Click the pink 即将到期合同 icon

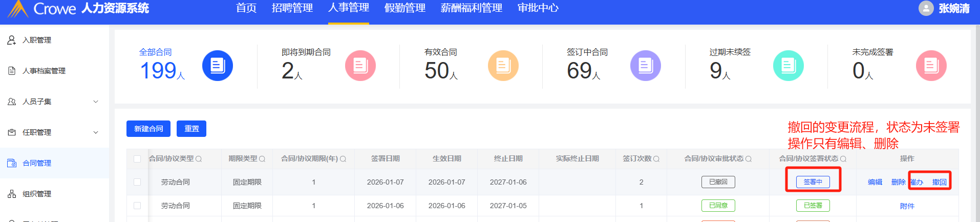[x=360, y=66]
